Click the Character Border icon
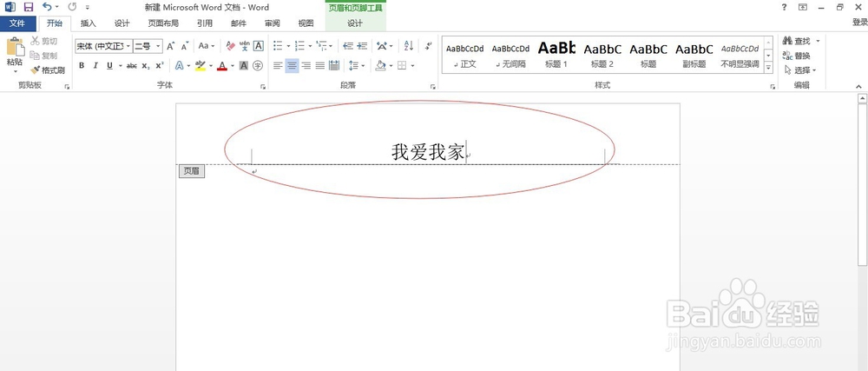This screenshot has width=868, height=371. tap(259, 46)
